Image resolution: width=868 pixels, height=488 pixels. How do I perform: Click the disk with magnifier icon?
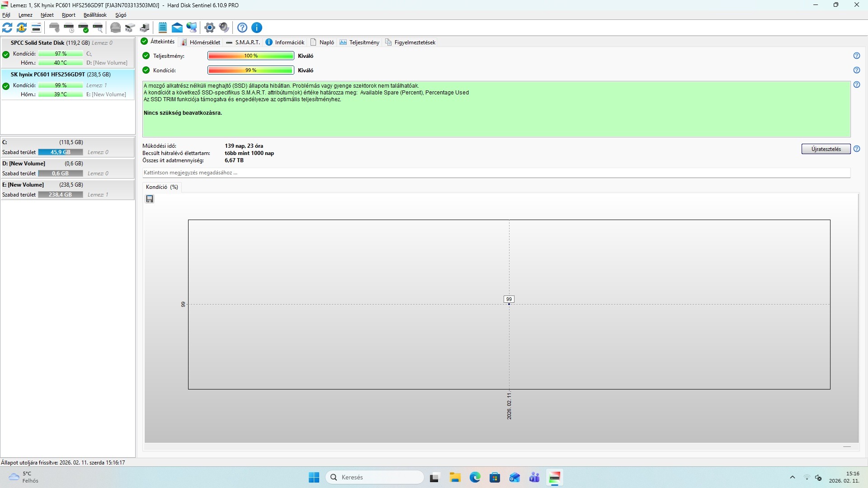98,28
